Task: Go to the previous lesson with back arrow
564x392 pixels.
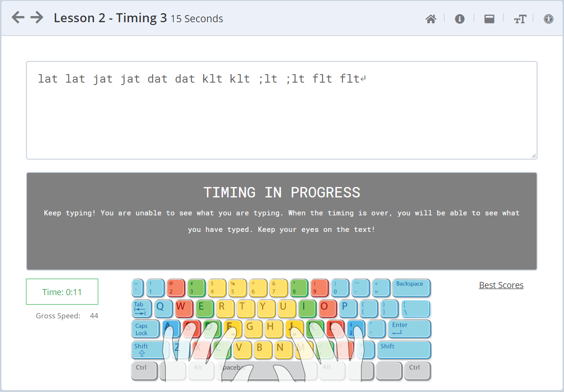Action: point(18,17)
